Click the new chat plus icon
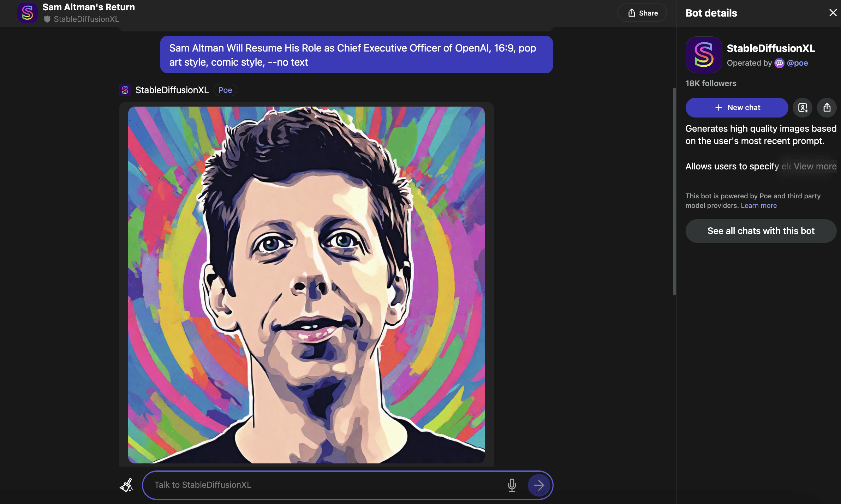This screenshot has height=504, width=841. coord(718,107)
